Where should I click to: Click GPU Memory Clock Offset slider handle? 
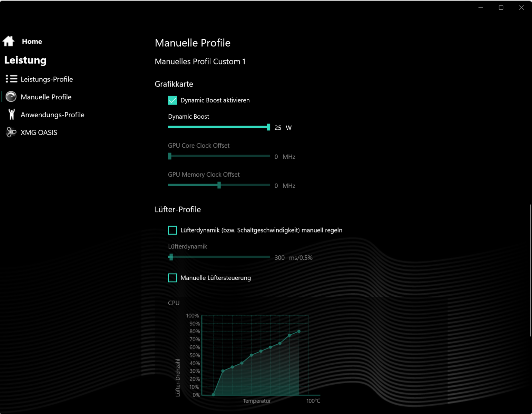[x=219, y=185]
